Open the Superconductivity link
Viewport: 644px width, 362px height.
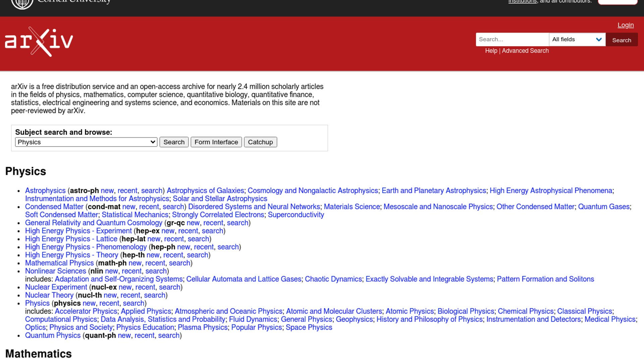296,215
